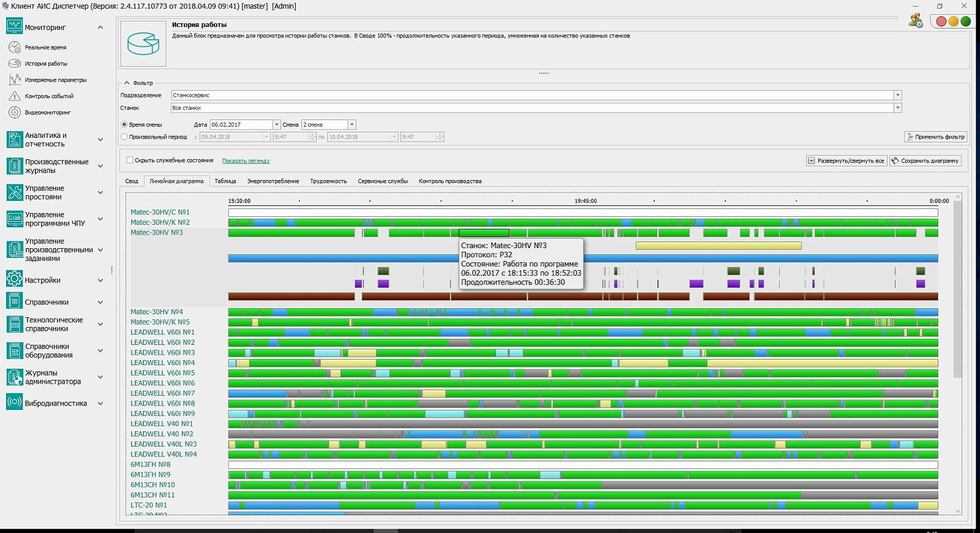
Task: Select 6М13ГН №8 machine label
Action: [x=150, y=465]
